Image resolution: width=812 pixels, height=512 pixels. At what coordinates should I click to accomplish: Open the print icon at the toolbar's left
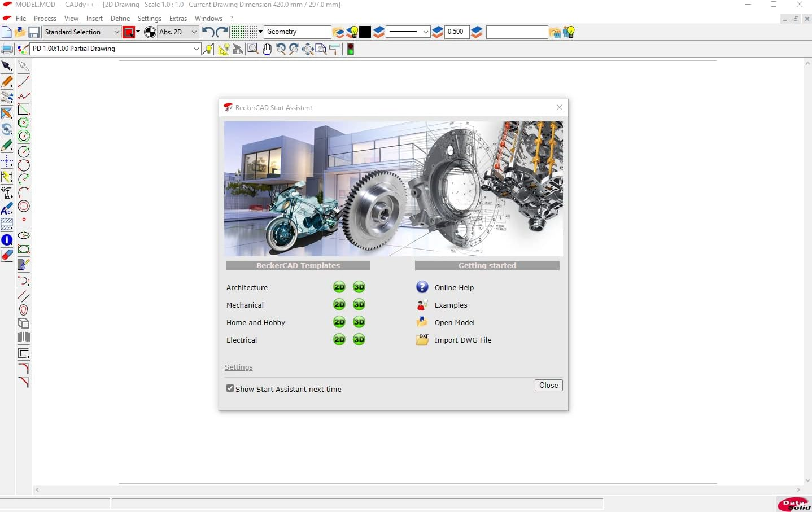pos(6,49)
